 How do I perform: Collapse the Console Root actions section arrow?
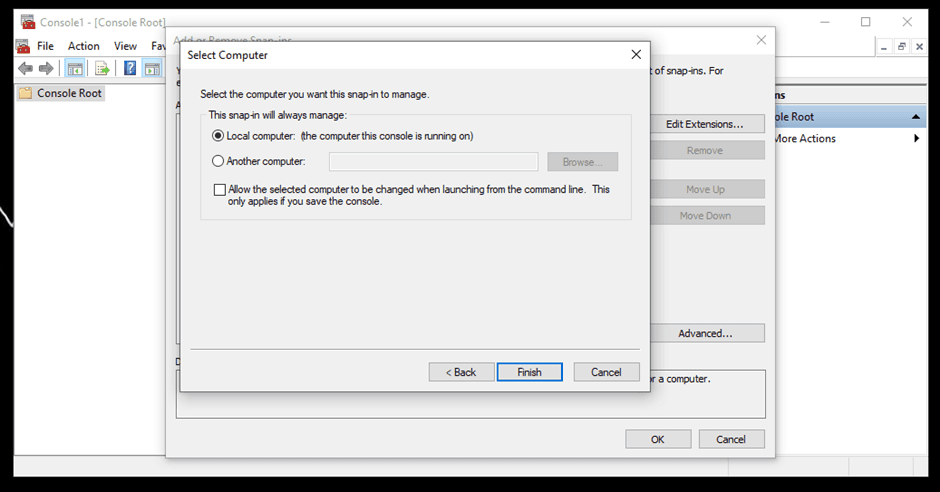915,117
